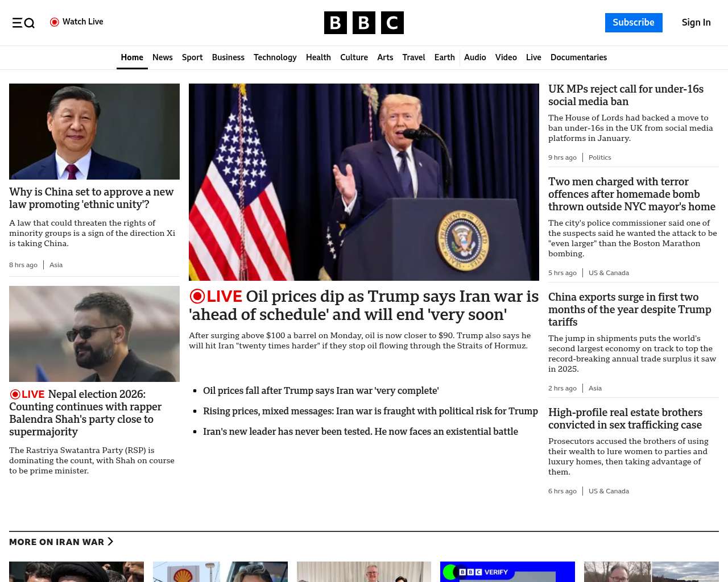Click the Sign In link
This screenshot has width=728, height=582.
click(x=696, y=23)
